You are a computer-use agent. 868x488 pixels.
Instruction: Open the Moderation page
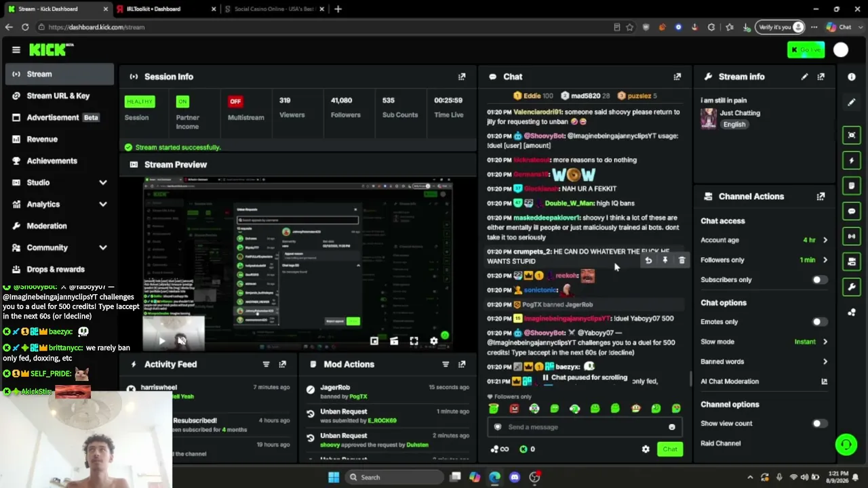click(60, 226)
